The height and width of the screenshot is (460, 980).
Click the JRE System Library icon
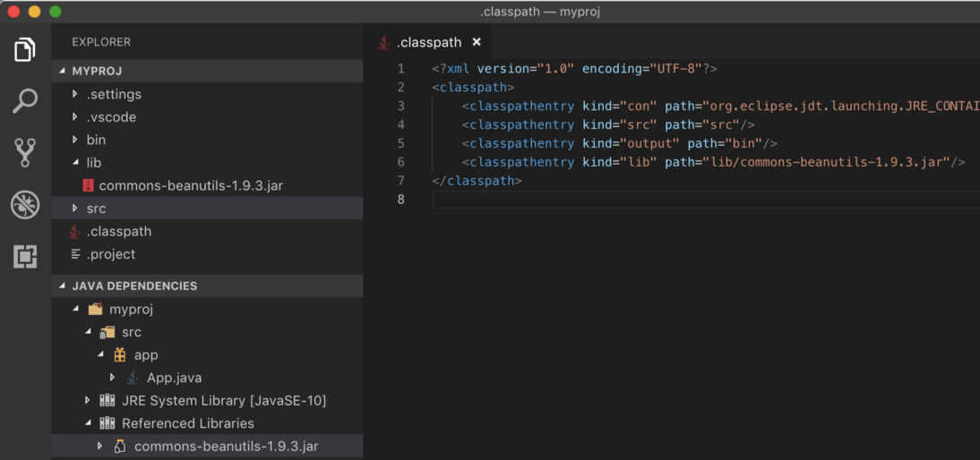107,401
